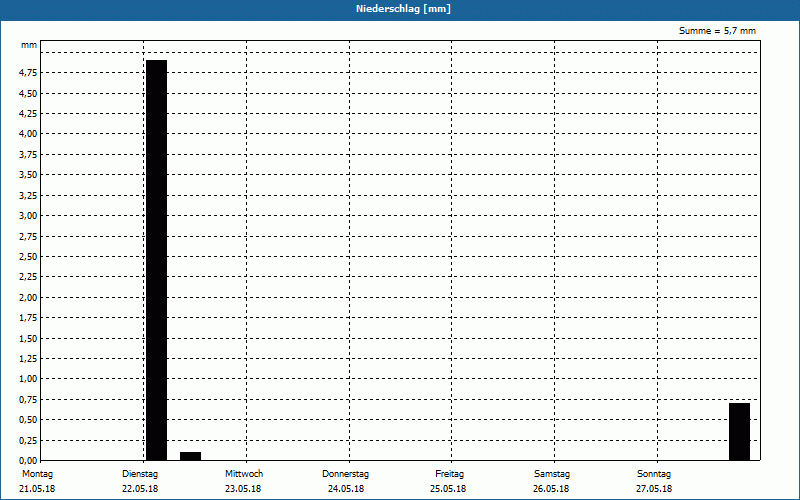Click the date 25.05.18
This screenshot has width=800, height=500.
448,489
